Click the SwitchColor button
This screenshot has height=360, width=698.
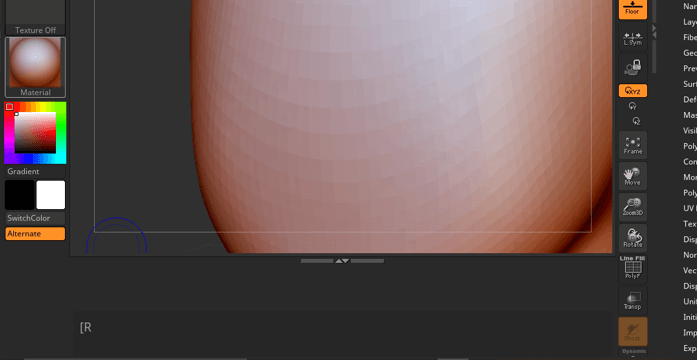click(35, 218)
